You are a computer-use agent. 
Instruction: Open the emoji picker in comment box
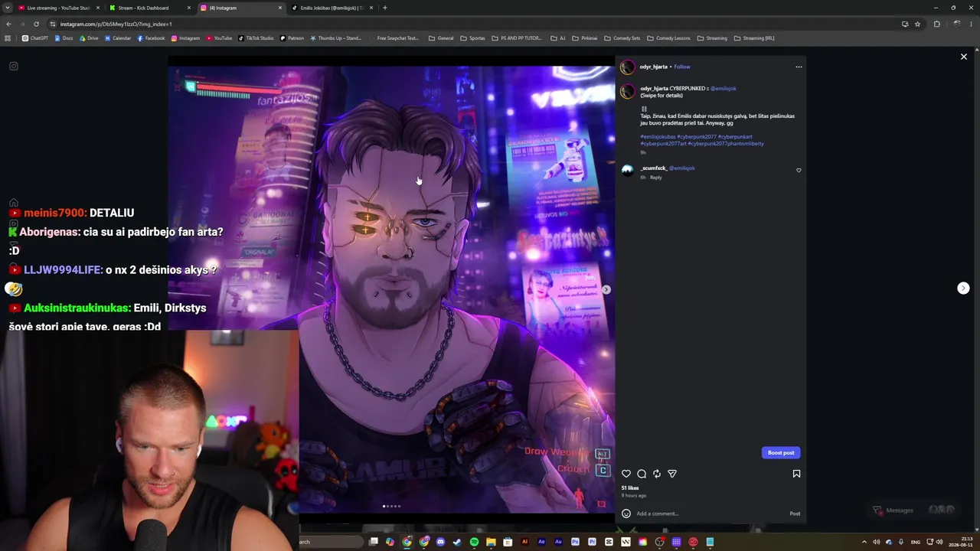(x=626, y=514)
